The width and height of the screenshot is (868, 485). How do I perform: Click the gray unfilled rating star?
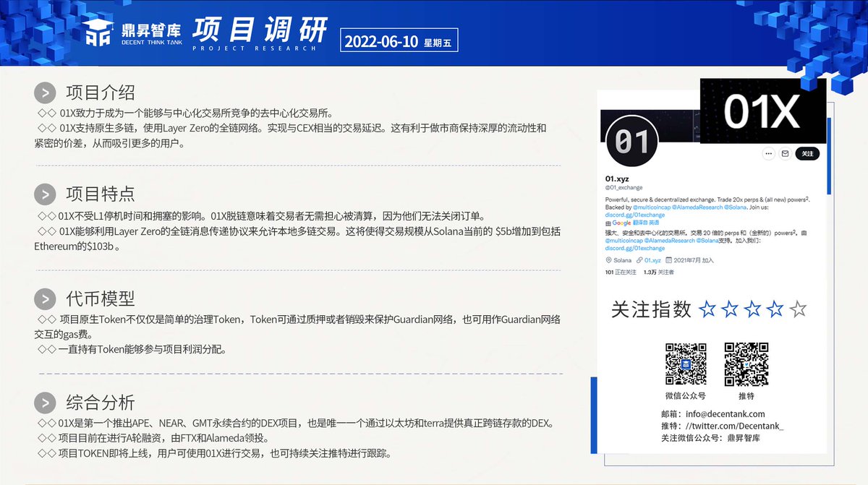(x=798, y=310)
